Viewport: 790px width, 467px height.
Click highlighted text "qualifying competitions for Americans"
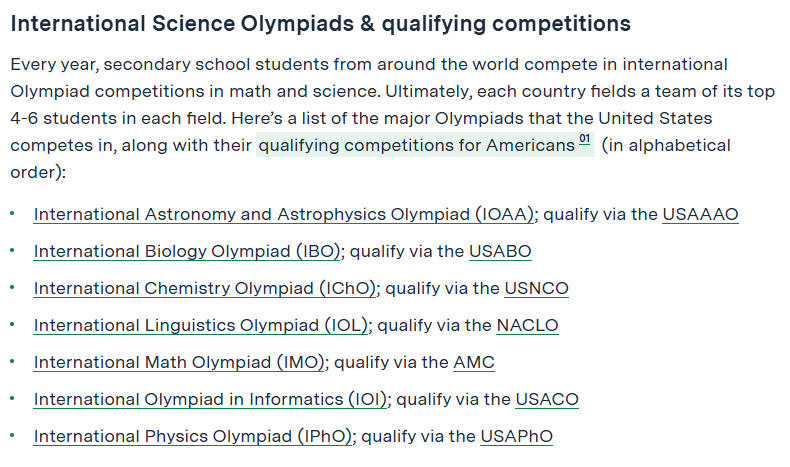tap(417, 146)
